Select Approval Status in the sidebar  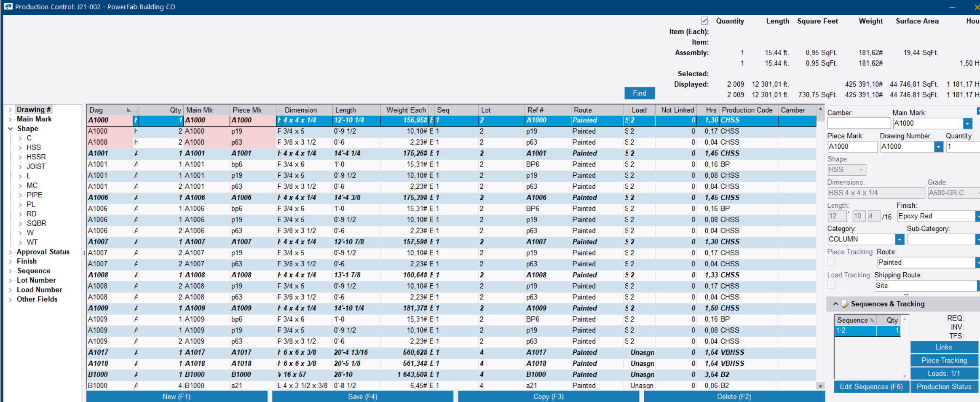tap(43, 252)
